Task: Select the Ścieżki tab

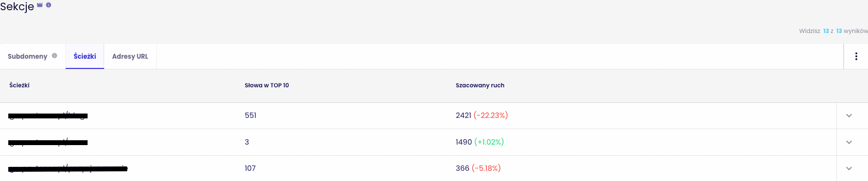Action: tap(85, 56)
